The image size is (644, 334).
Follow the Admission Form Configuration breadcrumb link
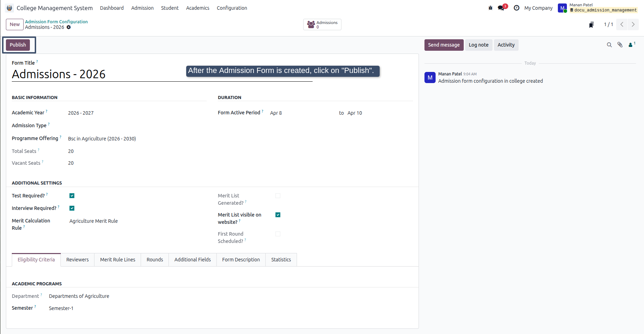56,22
